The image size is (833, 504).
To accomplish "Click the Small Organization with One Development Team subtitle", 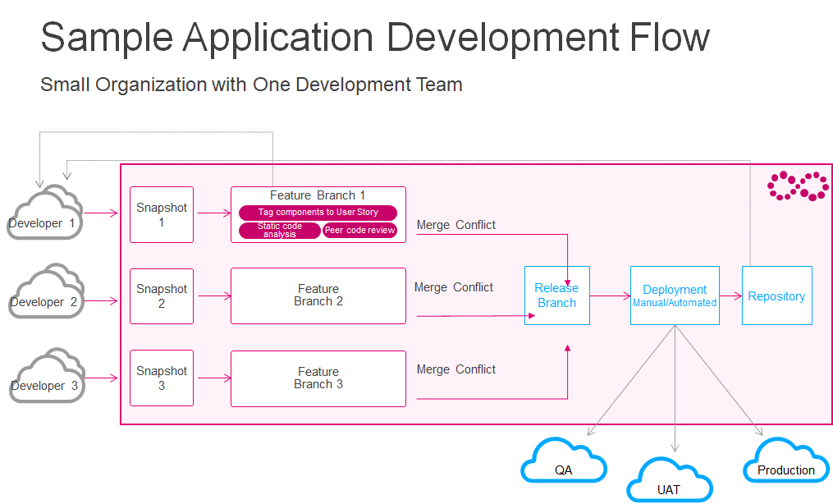I will 251,85.
